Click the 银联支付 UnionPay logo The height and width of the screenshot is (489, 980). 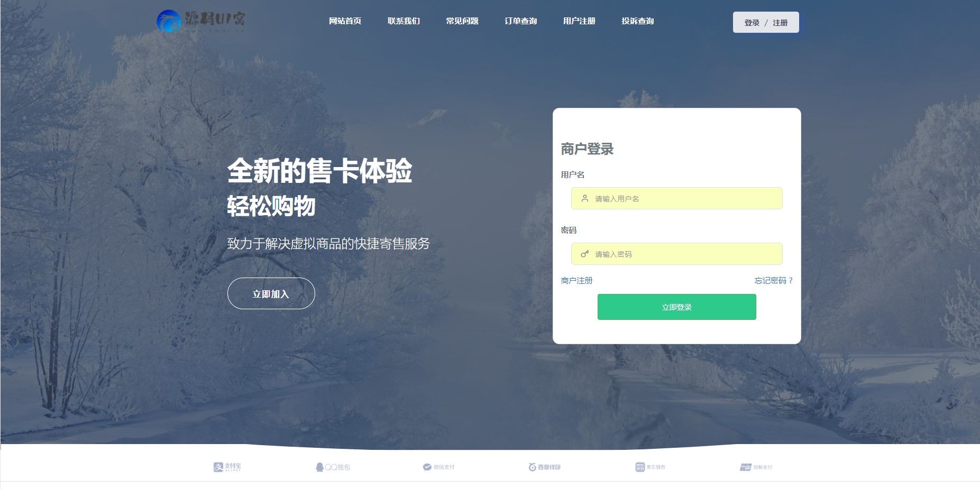pos(756,467)
